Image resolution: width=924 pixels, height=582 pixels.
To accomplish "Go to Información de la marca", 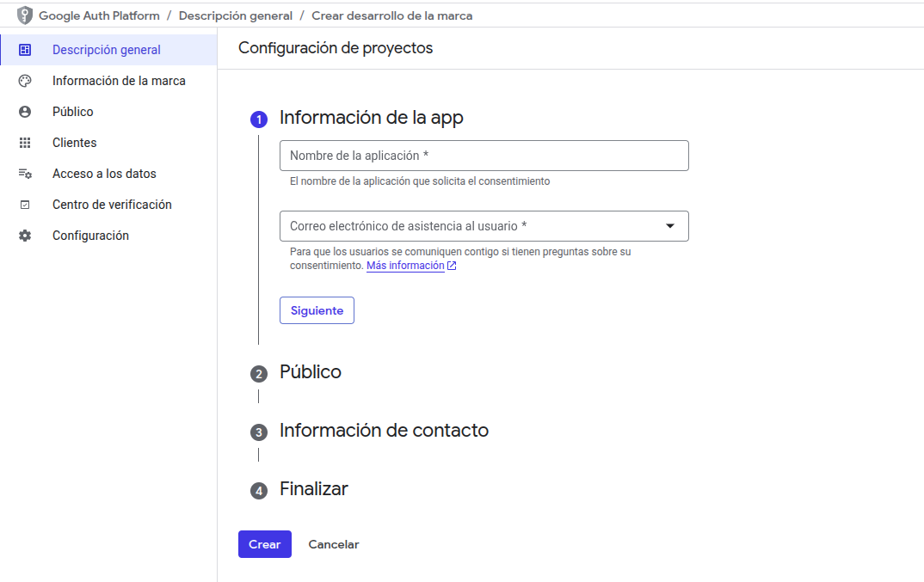I will (x=109, y=81).
